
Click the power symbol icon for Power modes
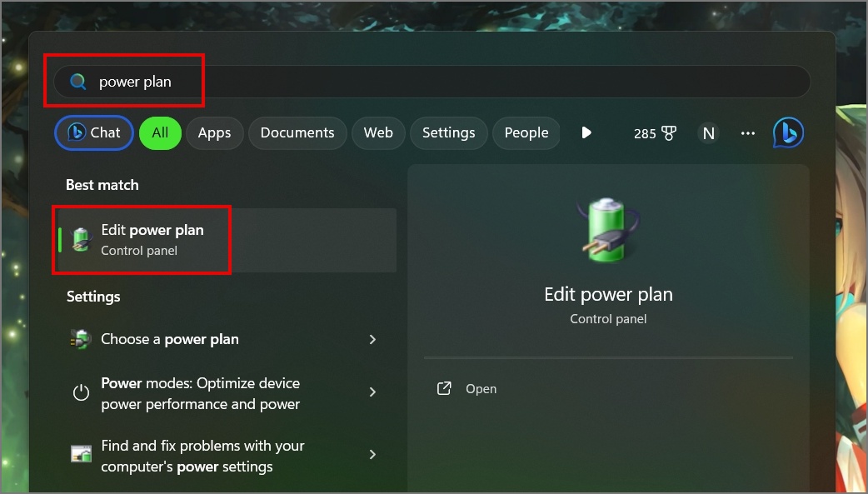[81, 392]
